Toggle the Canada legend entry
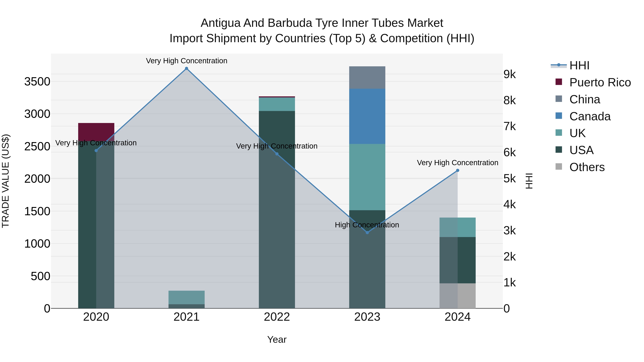 pos(583,116)
